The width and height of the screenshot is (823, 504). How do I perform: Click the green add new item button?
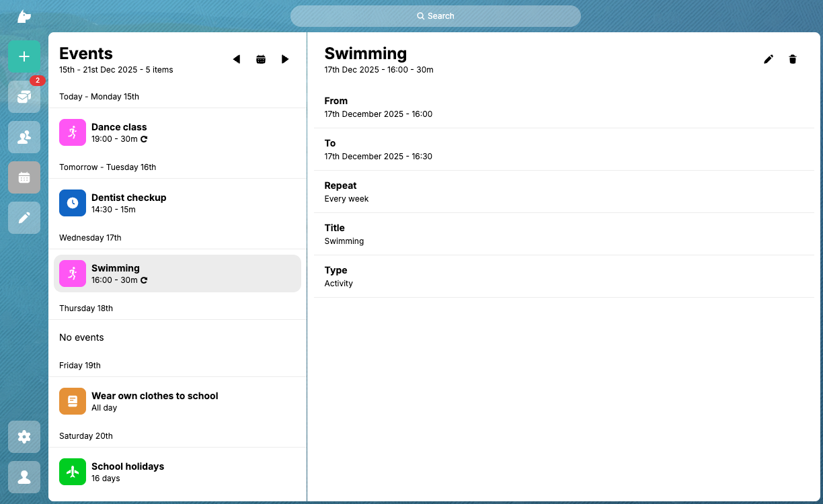(24, 56)
